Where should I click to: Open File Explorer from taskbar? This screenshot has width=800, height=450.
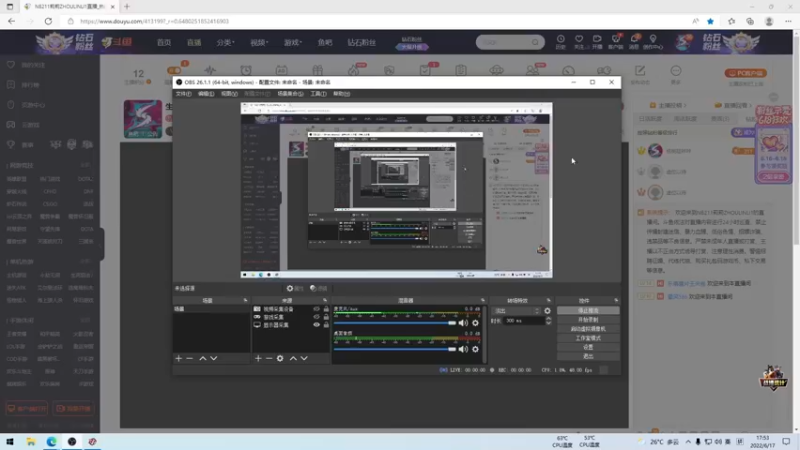click(31, 442)
